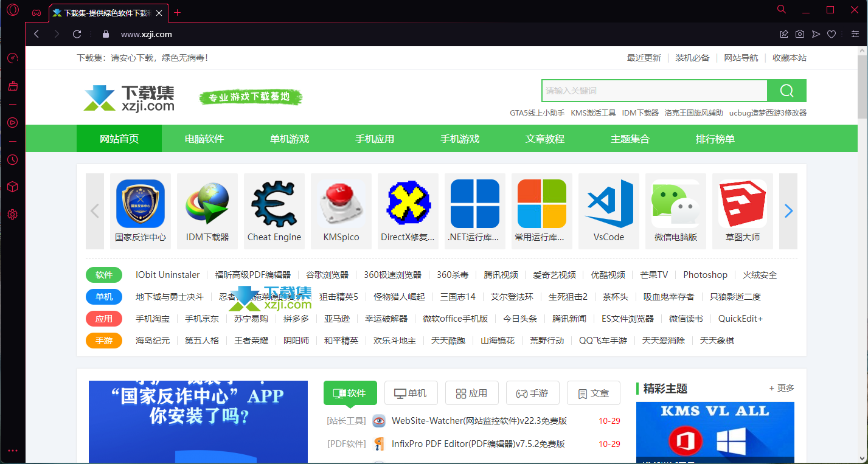Open 草图大师 app icon
Screen dimensions: 868x464
(743, 211)
